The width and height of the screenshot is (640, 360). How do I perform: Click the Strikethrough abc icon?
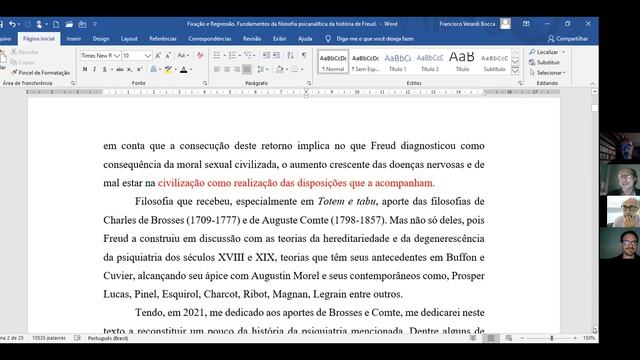click(120, 69)
